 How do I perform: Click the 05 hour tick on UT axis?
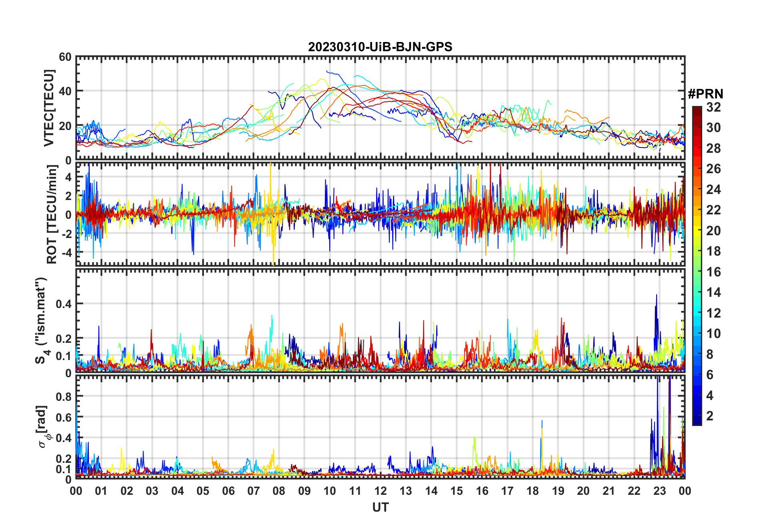point(203,491)
